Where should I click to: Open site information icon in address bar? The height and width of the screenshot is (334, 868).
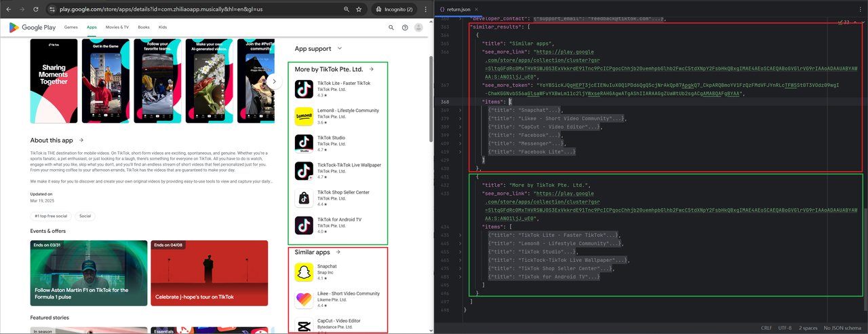point(52,10)
